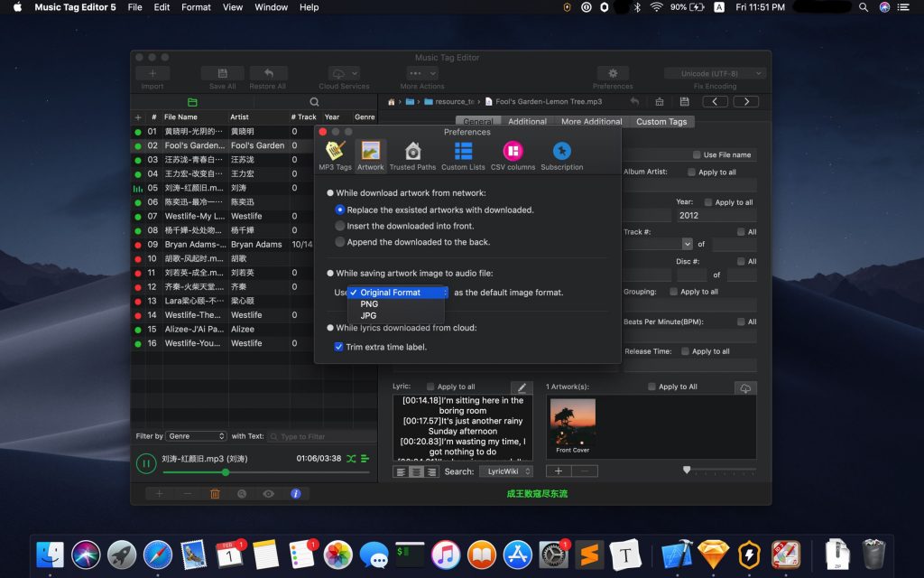Choose Original Format from the image format list
The width and height of the screenshot is (924, 578).
(397, 293)
